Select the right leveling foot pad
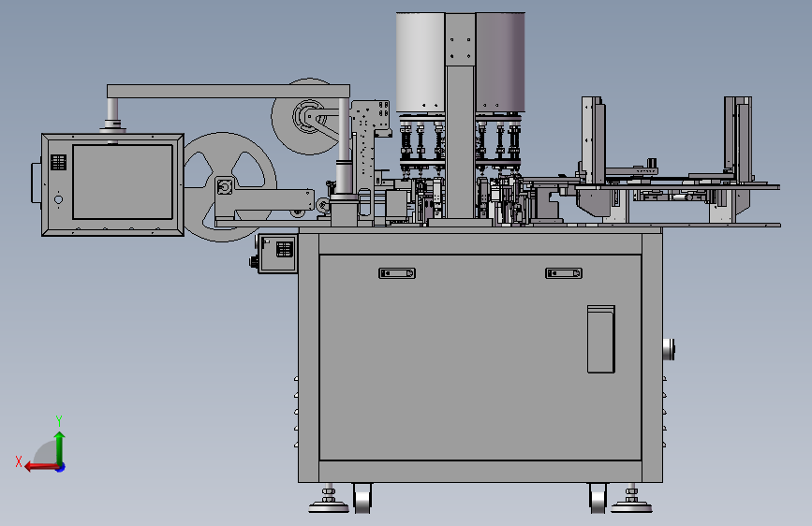Image resolution: width=812 pixels, height=526 pixels. click(631, 505)
